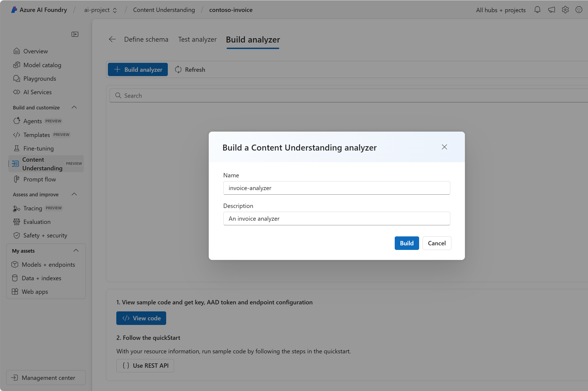This screenshot has width=588, height=391.
Task: Focus the Description input field
Action: [337, 219]
